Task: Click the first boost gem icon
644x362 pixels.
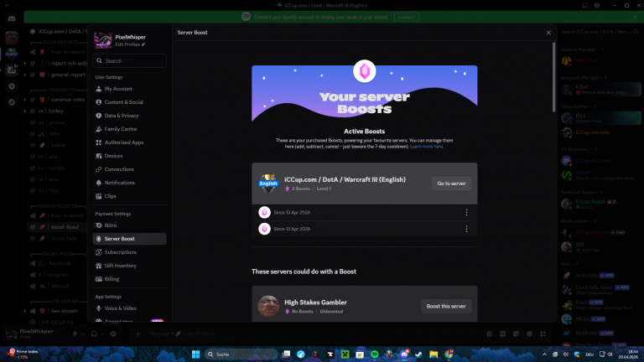Action: coord(264,212)
